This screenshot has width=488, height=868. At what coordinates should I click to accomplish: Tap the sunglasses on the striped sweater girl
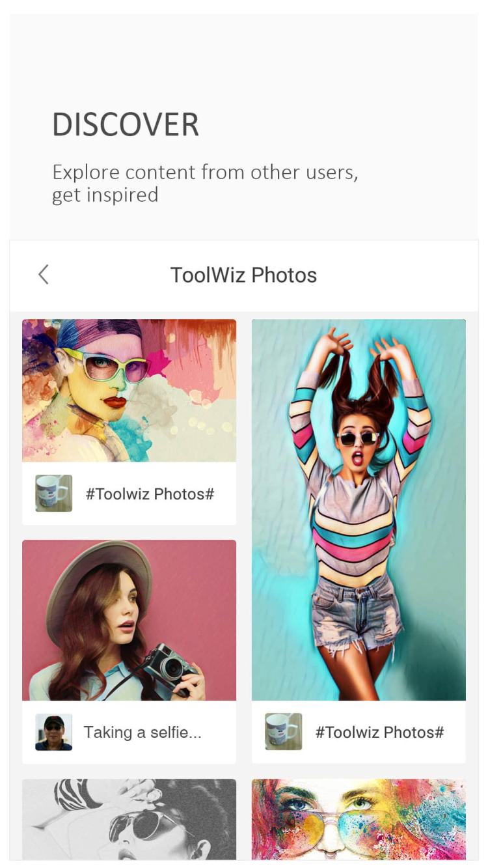[359, 438]
